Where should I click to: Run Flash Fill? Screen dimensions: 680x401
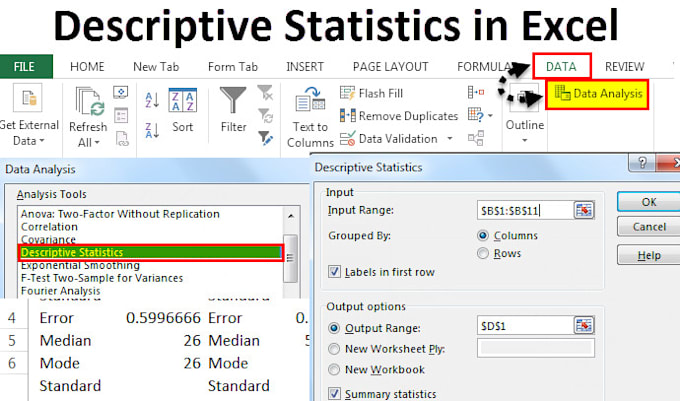click(371, 93)
